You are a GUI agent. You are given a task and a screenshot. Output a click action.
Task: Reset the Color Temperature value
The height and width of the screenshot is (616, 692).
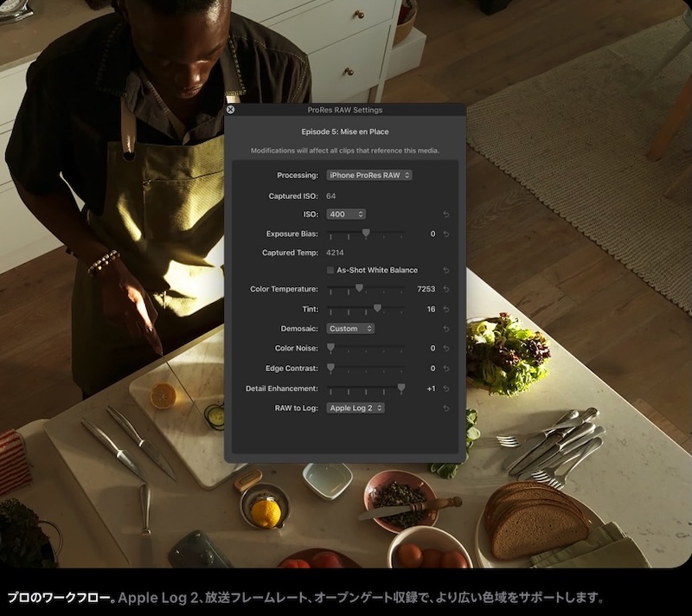446,289
